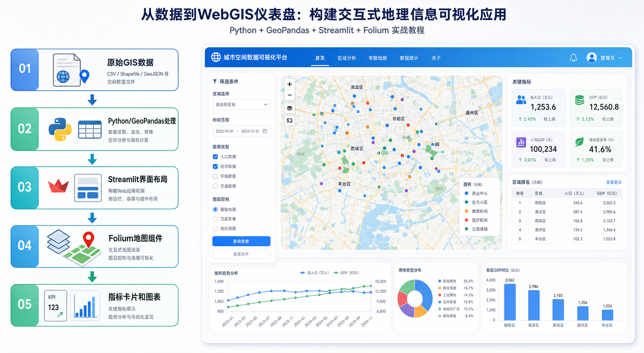Open the 请选择区域 dropdown
This screenshot has height=353, width=644.
(x=241, y=104)
